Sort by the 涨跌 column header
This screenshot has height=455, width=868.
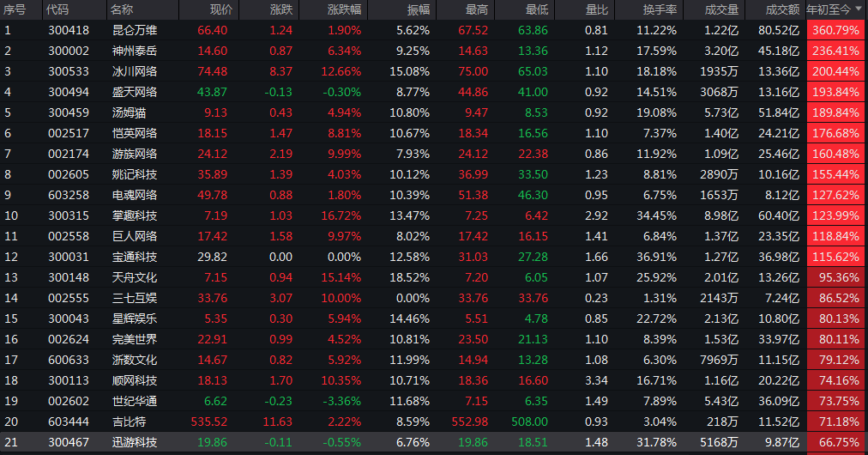click(x=281, y=9)
